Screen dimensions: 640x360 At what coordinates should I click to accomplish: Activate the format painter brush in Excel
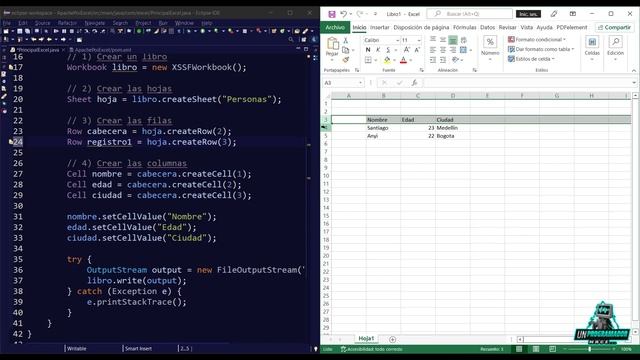pos(346,60)
